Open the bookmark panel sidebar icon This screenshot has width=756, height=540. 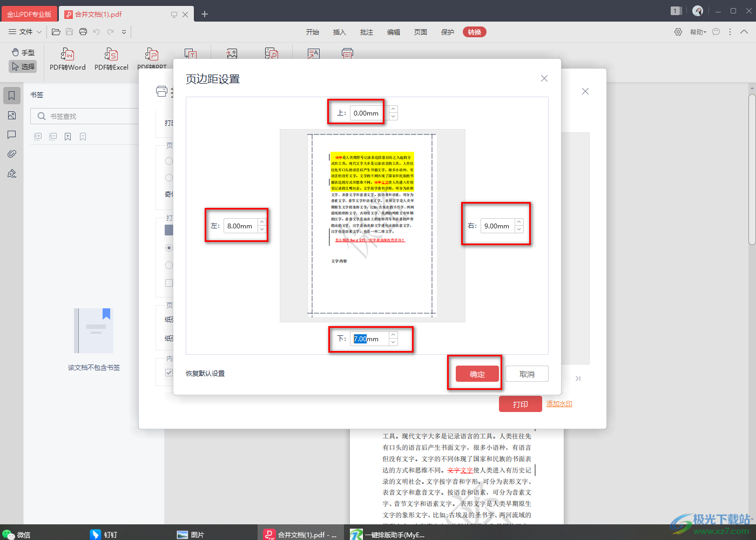coord(12,96)
